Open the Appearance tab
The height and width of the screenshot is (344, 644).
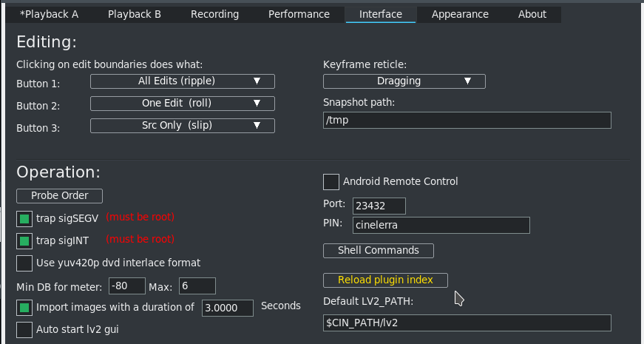[460, 14]
